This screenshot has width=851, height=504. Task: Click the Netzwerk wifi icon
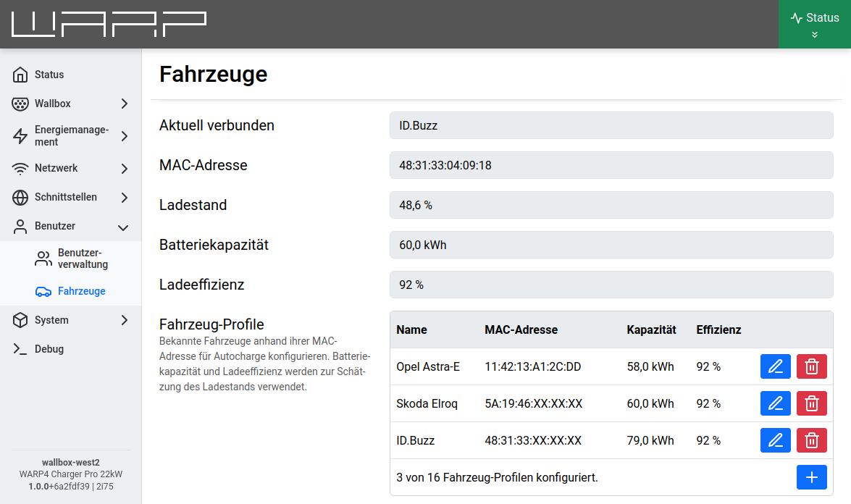[20, 168]
